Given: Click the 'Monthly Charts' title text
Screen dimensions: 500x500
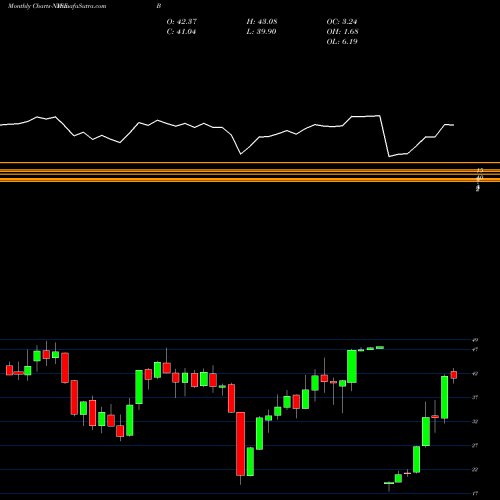Looking at the screenshot, I should click(29, 6).
